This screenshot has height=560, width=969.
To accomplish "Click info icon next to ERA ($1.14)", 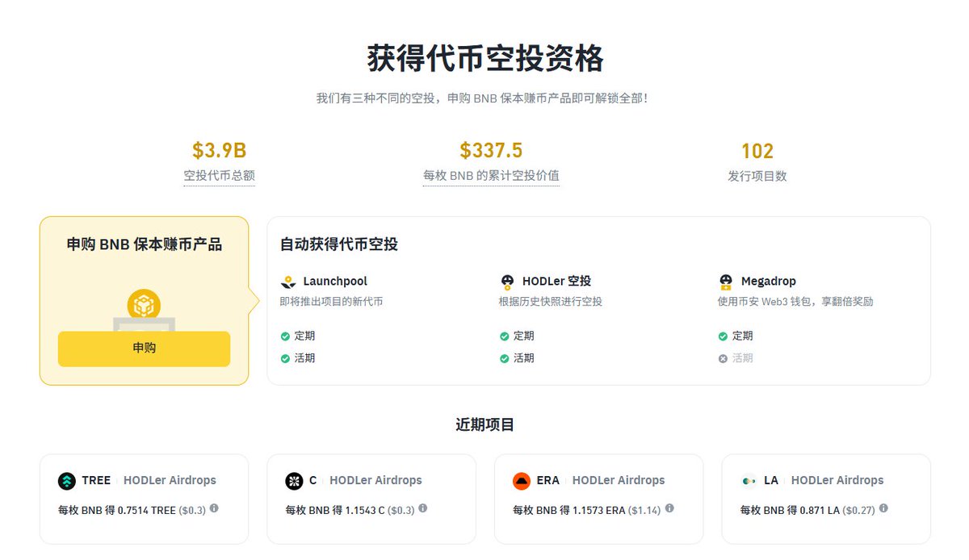I will [x=669, y=509].
